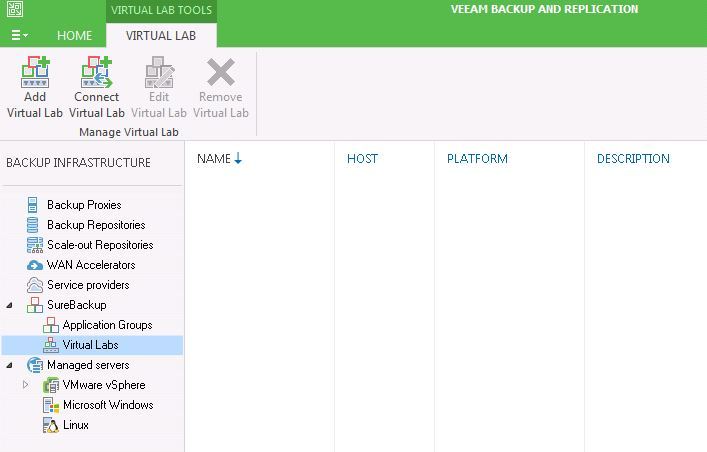Select VMware vSphere label
Image resolution: width=707 pixels, height=452 pixels.
[x=104, y=385]
